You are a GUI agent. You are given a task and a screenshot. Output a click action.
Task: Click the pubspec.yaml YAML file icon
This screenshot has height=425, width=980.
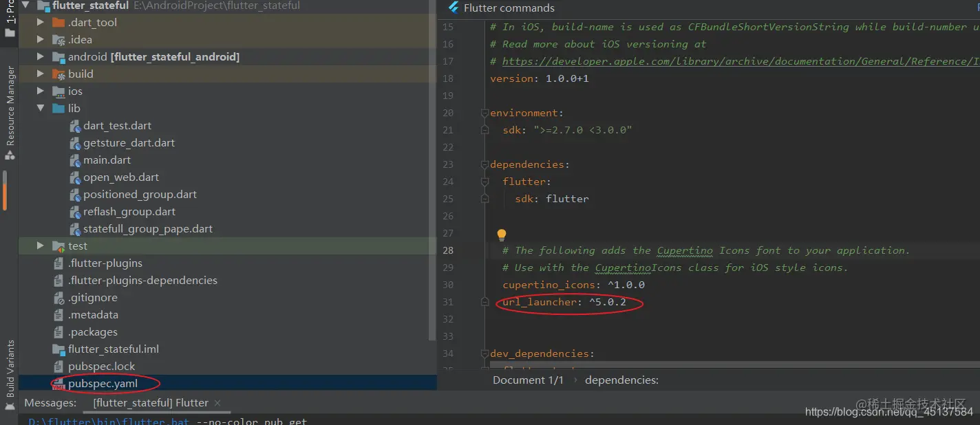point(58,384)
